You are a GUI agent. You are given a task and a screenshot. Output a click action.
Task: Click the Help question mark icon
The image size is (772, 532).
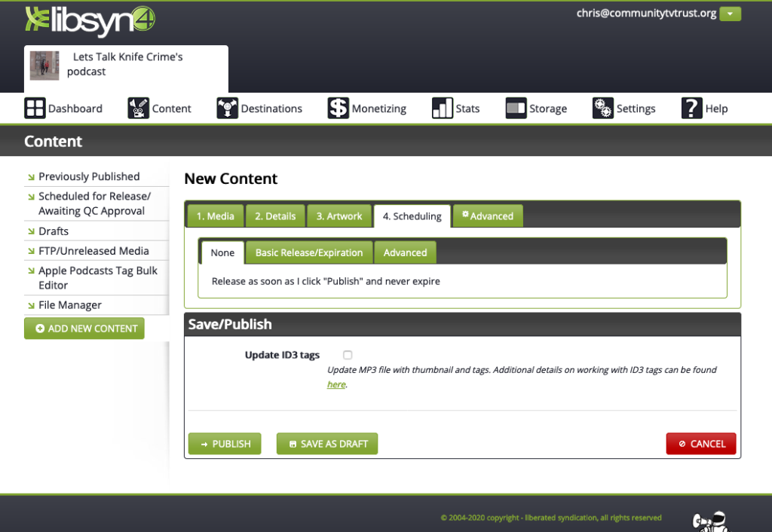692,109
